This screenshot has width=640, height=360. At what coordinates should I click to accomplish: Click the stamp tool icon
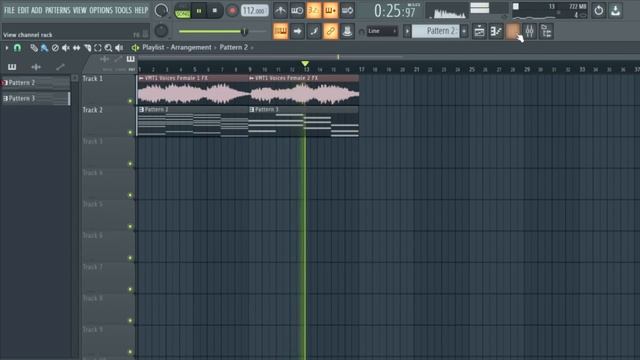pos(347,31)
